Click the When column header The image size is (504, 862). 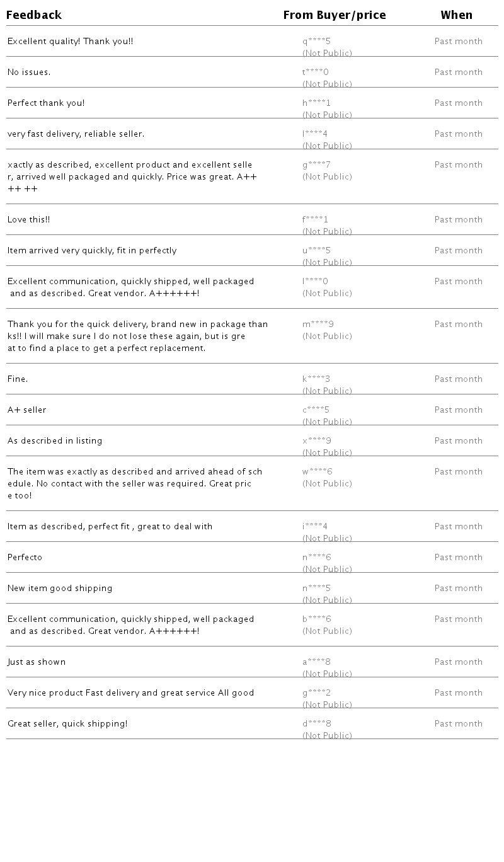tap(456, 15)
